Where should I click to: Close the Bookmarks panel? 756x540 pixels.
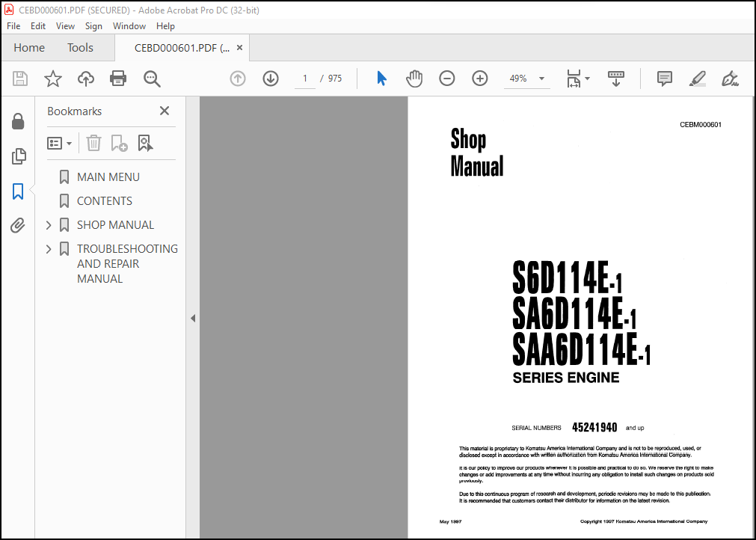coord(165,111)
